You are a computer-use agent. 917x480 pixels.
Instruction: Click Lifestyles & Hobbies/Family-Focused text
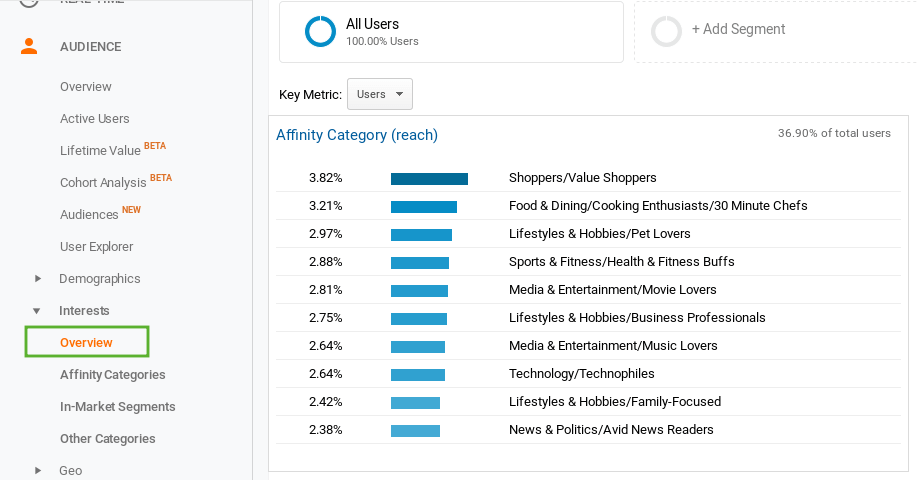click(x=615, y=402)
